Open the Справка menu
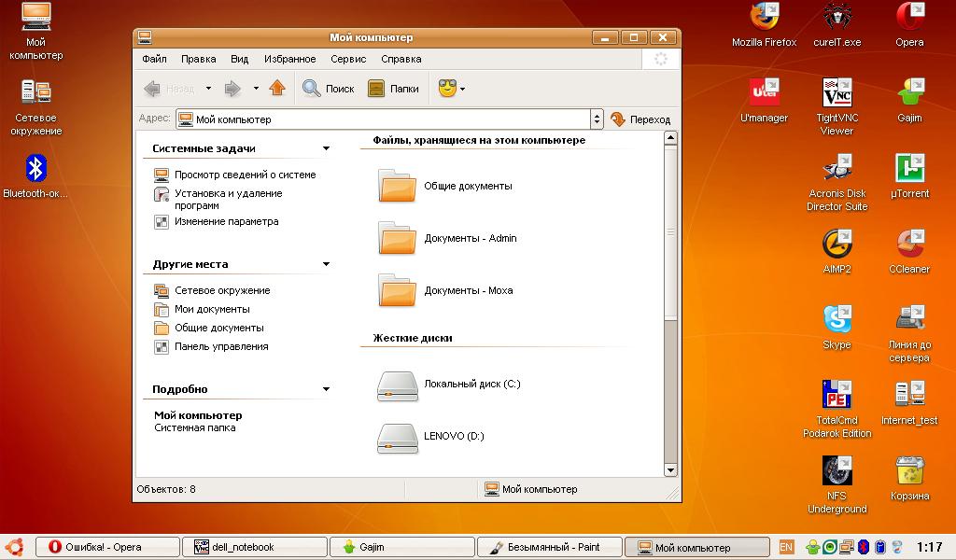The height and width of the screenshot is (560, 956). click(x=401, y=59)
